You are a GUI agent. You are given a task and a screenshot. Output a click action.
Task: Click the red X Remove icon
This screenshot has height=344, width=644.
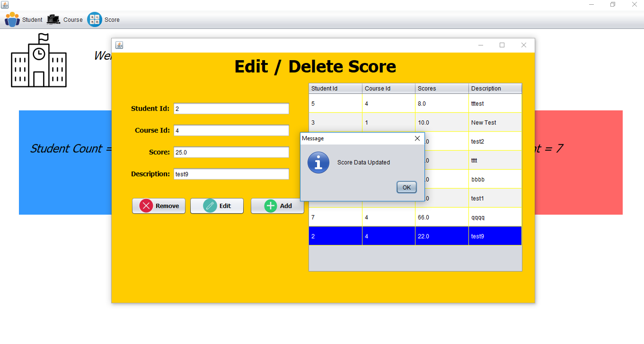click(x=147, y=205)
